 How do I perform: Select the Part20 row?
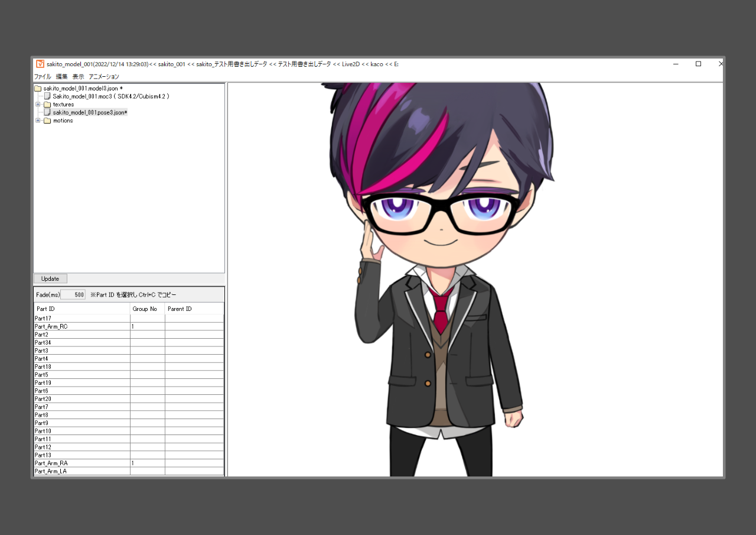129,399
